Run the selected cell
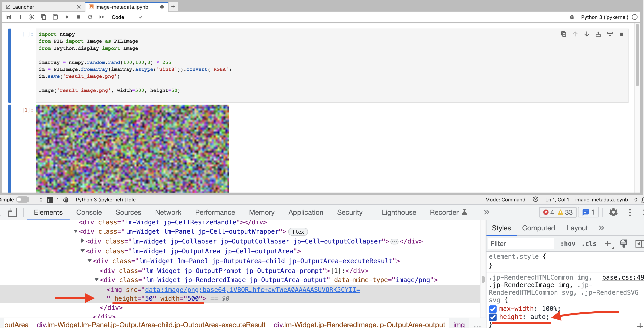 tap(67, 17)
